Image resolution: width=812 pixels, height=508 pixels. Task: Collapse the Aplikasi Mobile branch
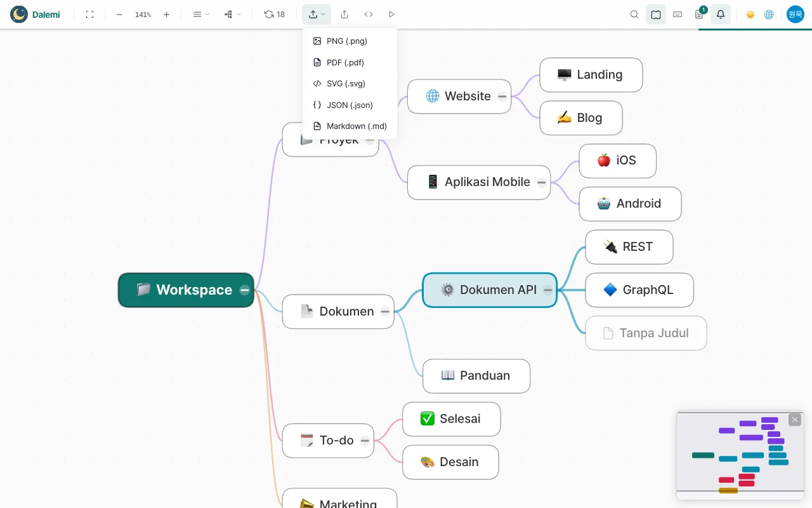(542, 182)
